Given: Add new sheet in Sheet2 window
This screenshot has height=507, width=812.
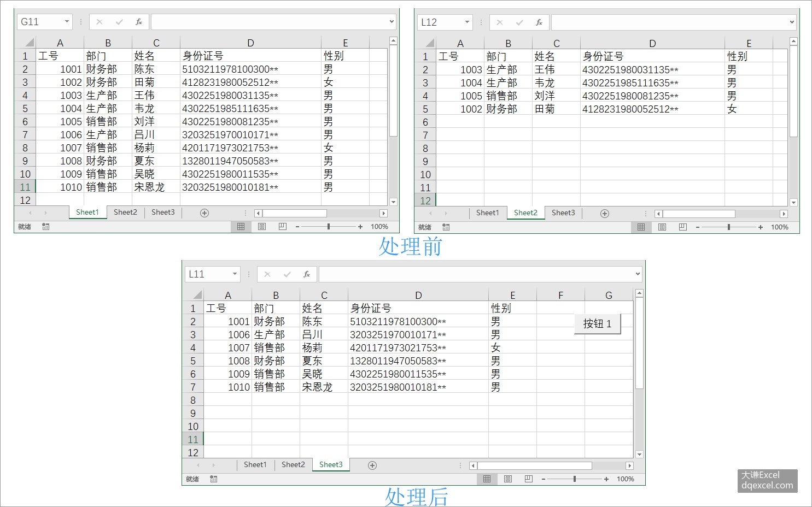Looking at the screenshot, I should coord(605,214).
